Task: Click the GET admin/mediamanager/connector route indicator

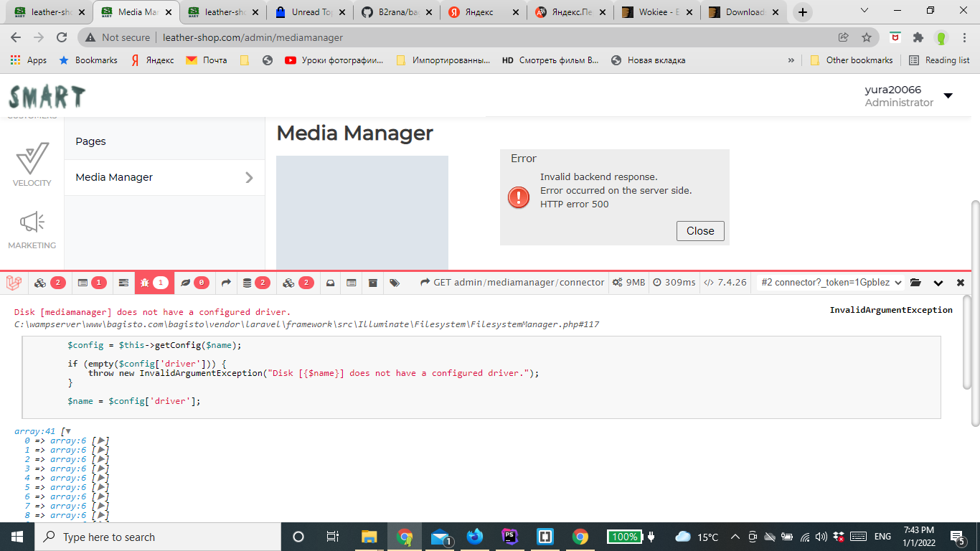Action: (512, 283)
